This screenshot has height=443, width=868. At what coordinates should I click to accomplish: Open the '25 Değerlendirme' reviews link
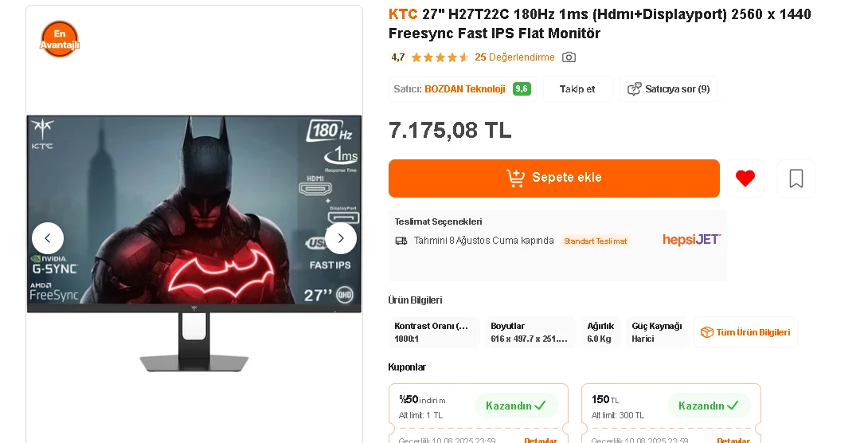[x=514, y=57]
